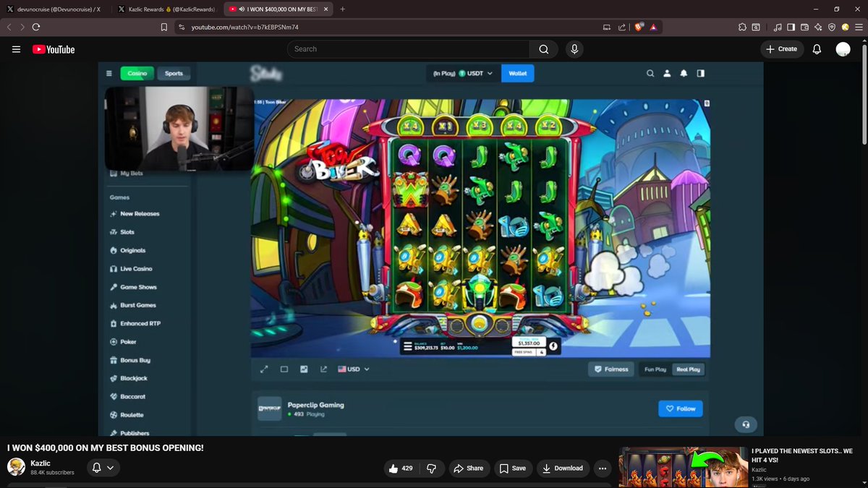Start voice search with microphone icon
The image size is (868, 488).
(574, 49)
